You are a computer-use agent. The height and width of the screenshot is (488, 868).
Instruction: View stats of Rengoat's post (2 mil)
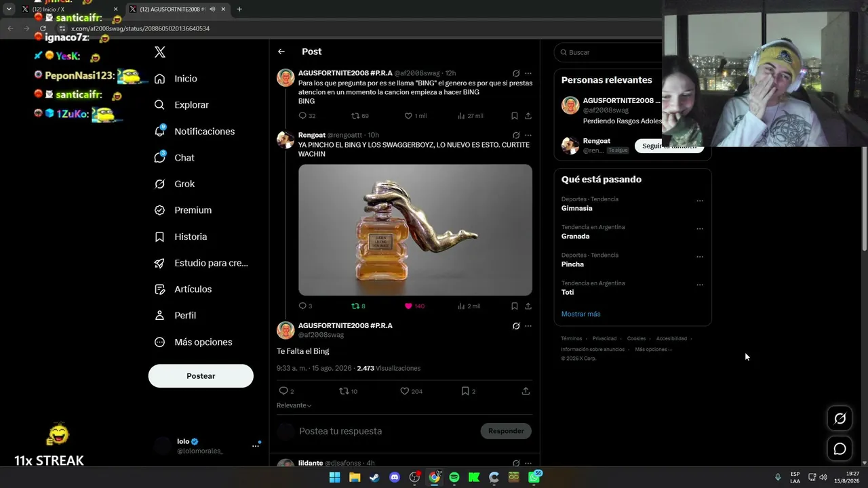click(461, 306)
